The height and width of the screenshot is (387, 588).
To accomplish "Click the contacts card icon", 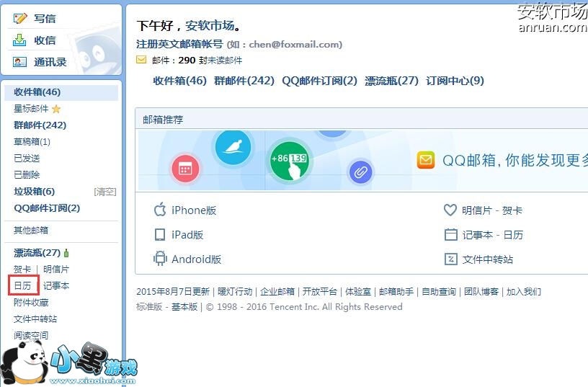I will pos(19,62).
